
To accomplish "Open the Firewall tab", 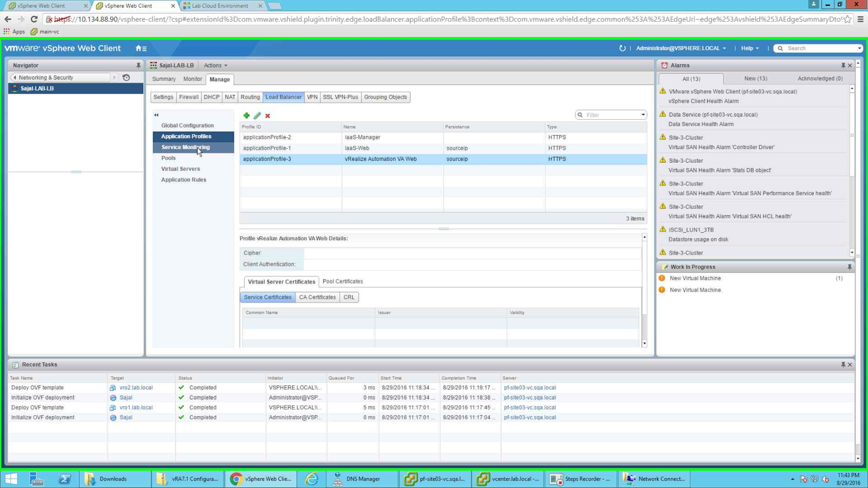I will (189, 97).
